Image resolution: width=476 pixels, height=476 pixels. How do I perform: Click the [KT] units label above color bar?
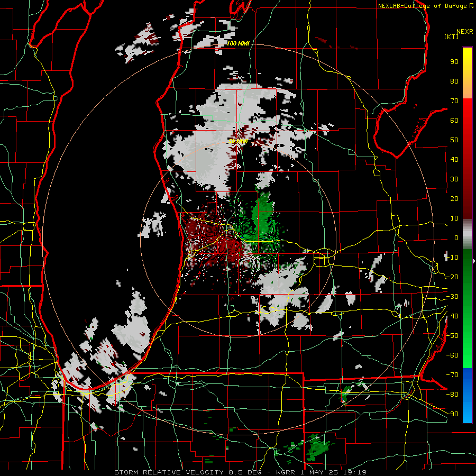[452, 36]
